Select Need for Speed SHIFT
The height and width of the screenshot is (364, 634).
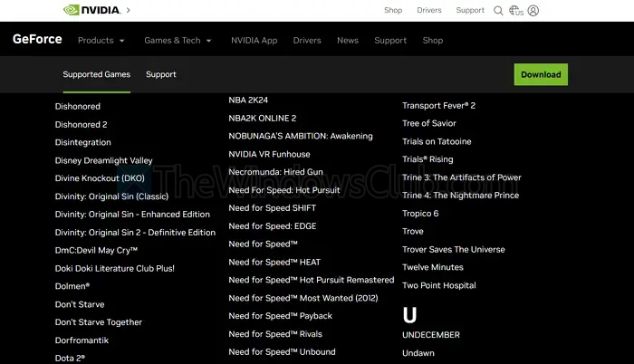point(272,208)
